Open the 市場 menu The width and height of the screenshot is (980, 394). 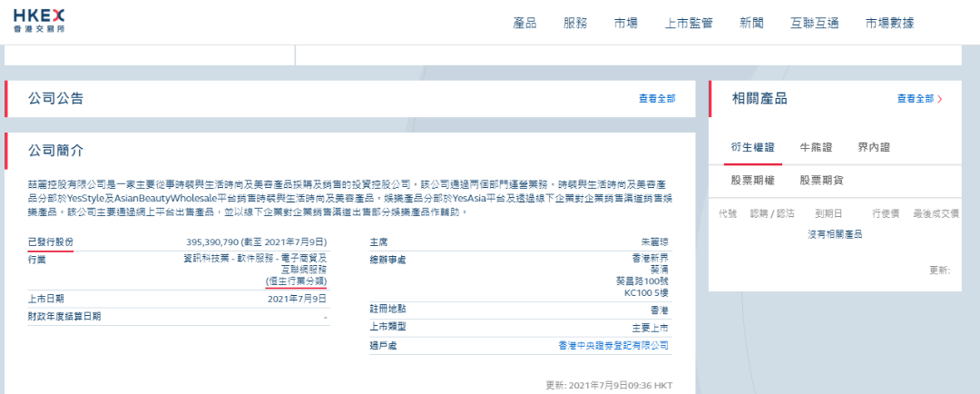[625, 23]
